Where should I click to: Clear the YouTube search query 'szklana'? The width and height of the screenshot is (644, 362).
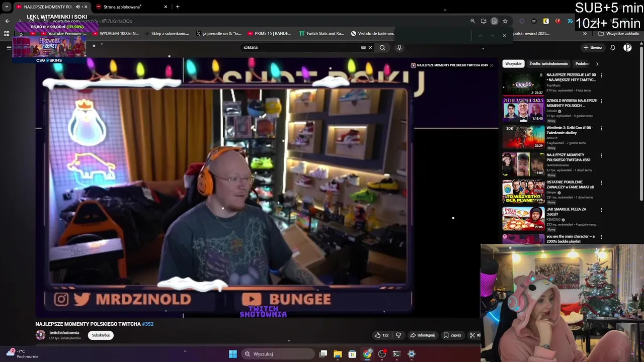[370, 48]
